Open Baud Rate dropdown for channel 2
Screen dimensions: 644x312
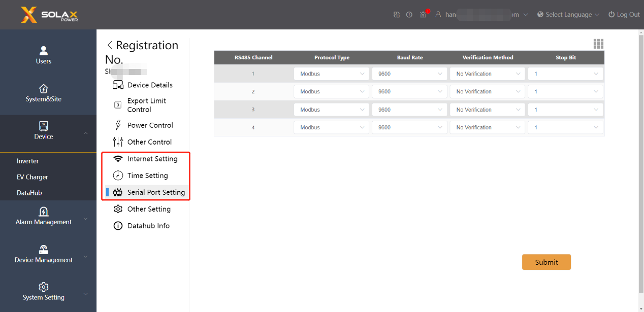[409, 92]
